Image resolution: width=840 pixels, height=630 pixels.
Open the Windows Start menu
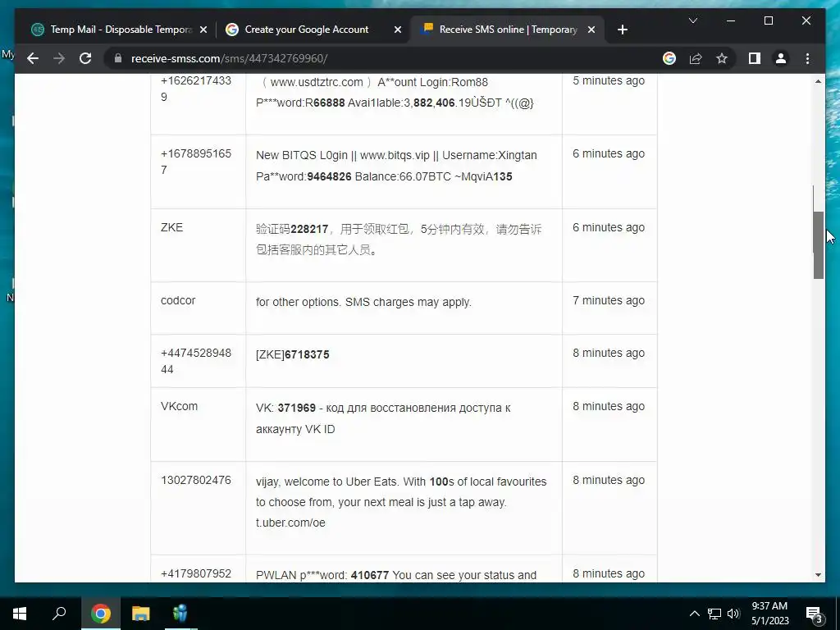[20, 614]
